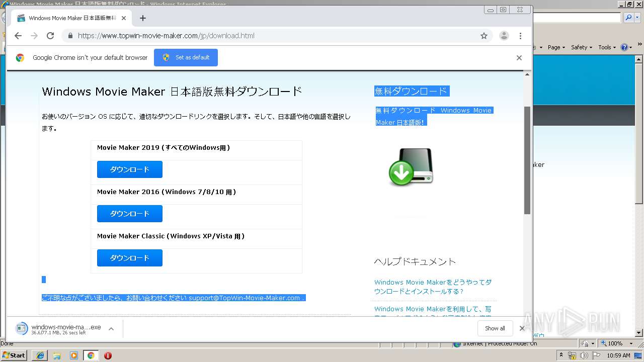The image size is (644, 362).
Task: Focus the Chrome address bar URL
Action: 166,36
